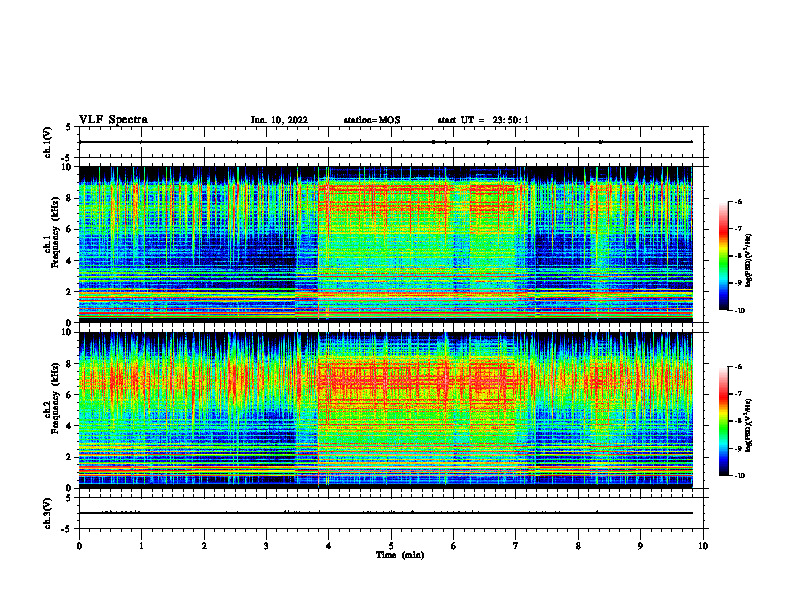Click the ch.1 frequency axis tick "4"

coord(70,261)
